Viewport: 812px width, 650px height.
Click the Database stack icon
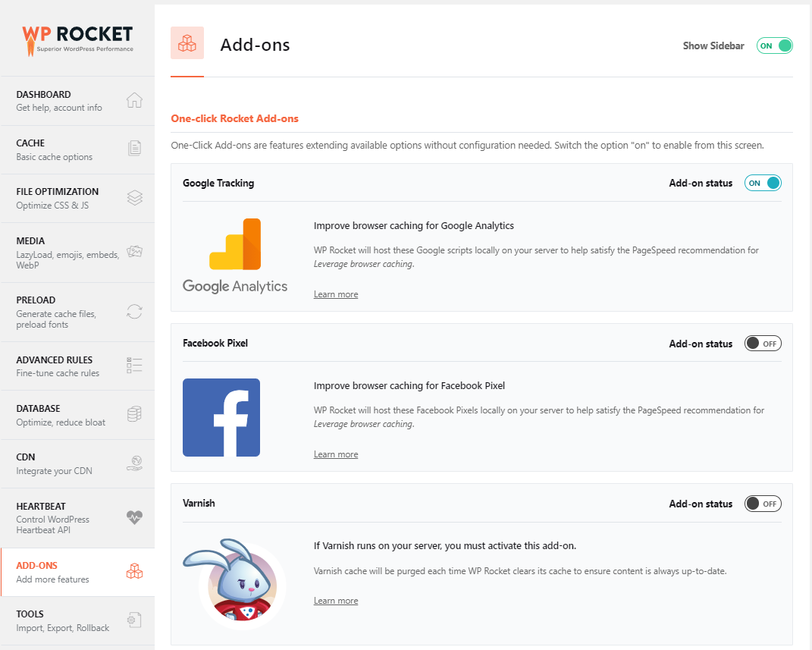134,414
